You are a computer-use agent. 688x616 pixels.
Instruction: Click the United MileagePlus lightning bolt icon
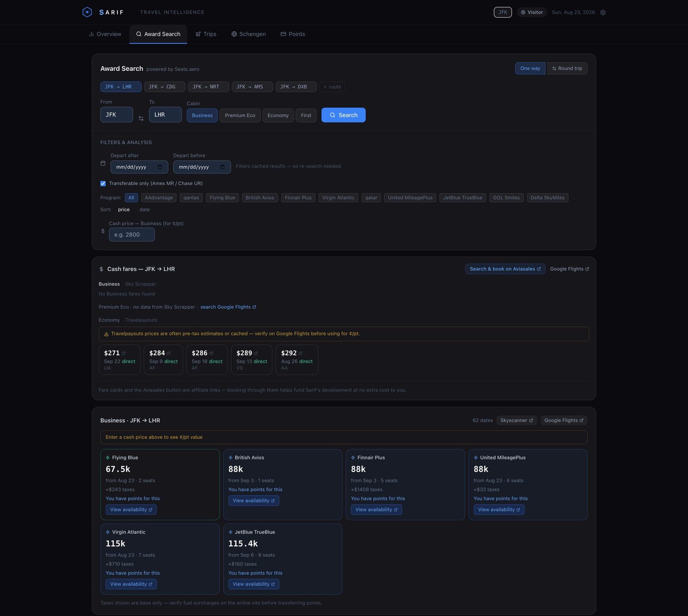tap(476, 458)
